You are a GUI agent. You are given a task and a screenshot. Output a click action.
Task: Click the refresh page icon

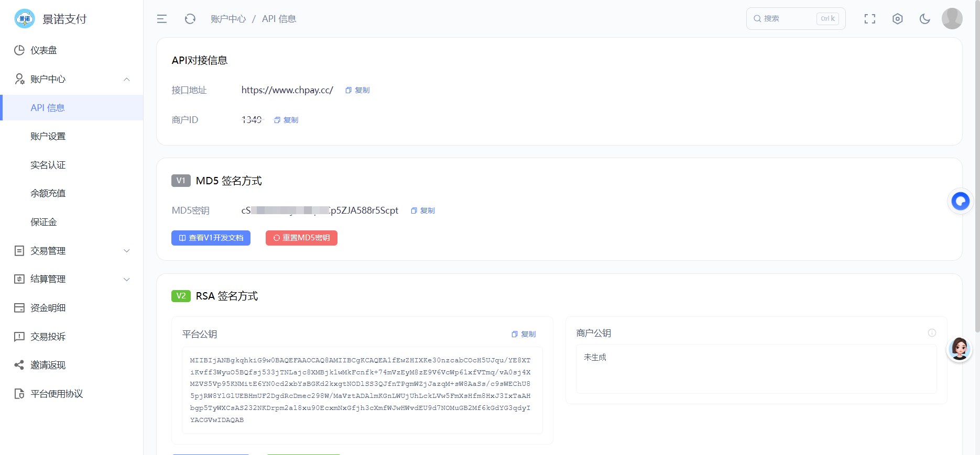click(190, 19)
